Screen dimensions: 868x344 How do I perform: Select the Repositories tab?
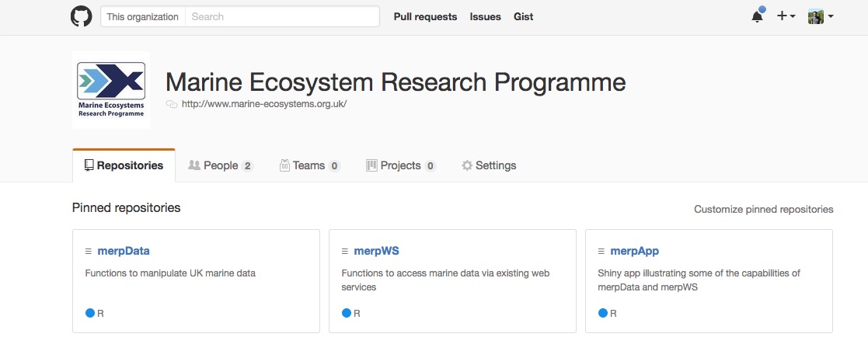[x=124, y=165]
